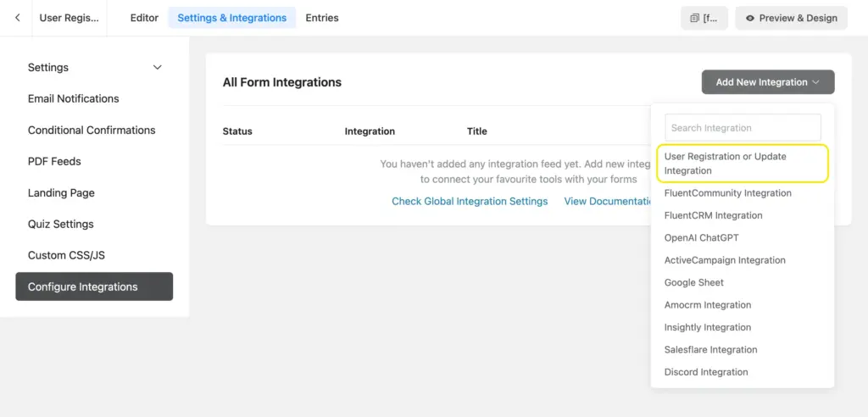Click the Integration column header
868x417 pixels.
click(x=370, y=131)
